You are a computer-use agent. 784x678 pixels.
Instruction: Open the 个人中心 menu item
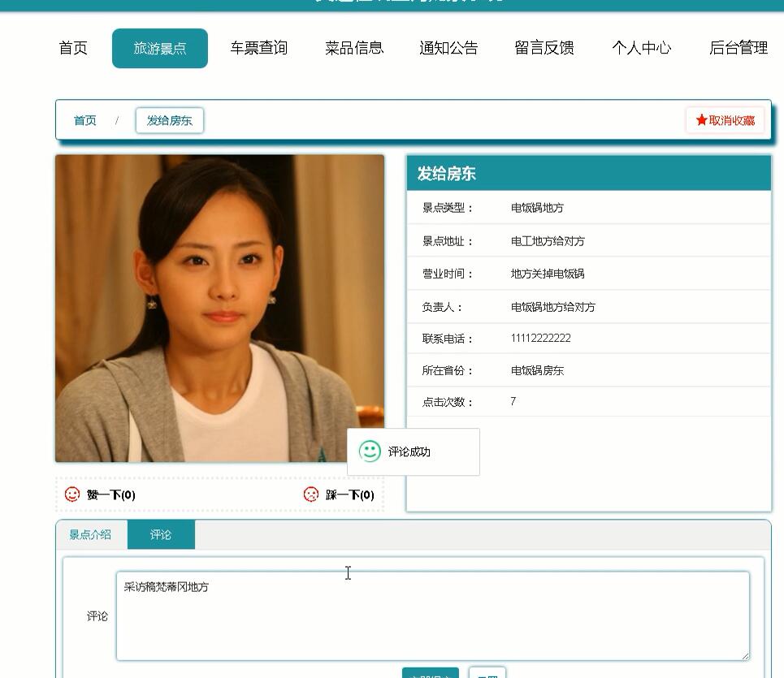click(642, 48)
